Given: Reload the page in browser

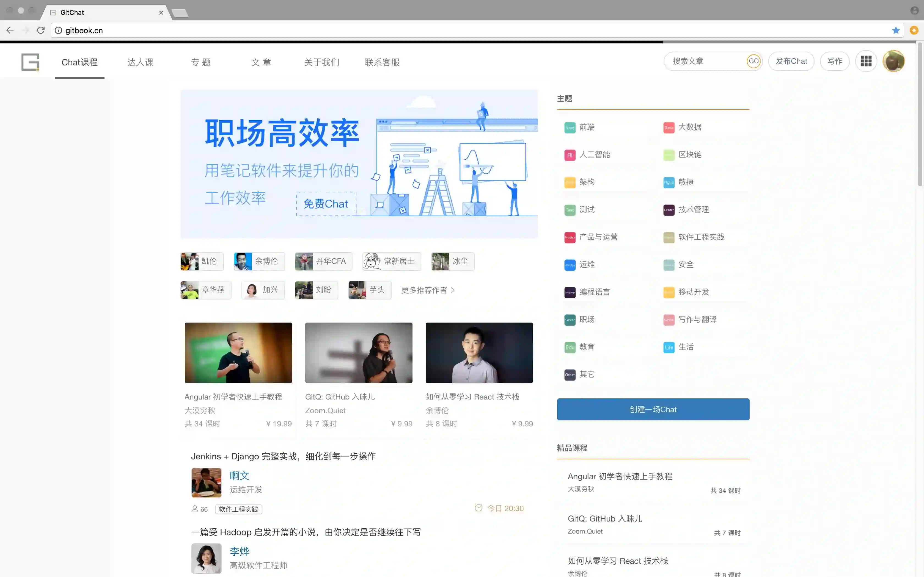Looking at the screenshot, I should click(x=41, y=30).
